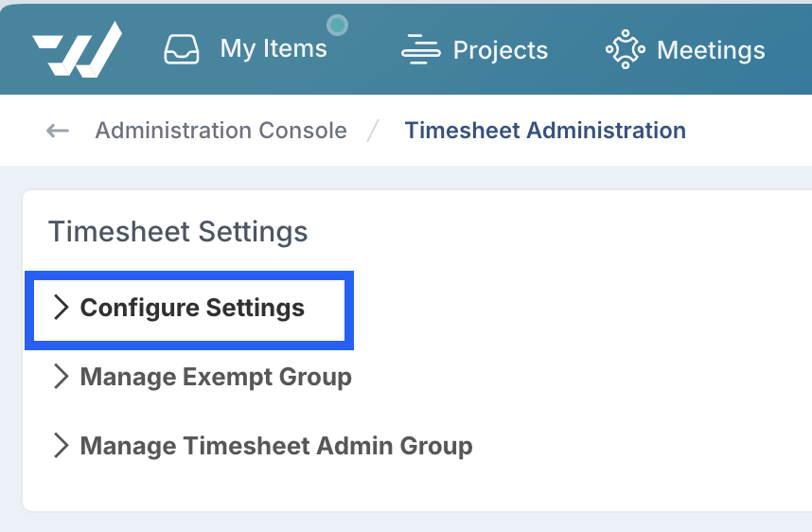Click the Timesheet Administration breadcrumb
Image resolution: width=812 pixels, height=532 pixels.
coord(545,131)
